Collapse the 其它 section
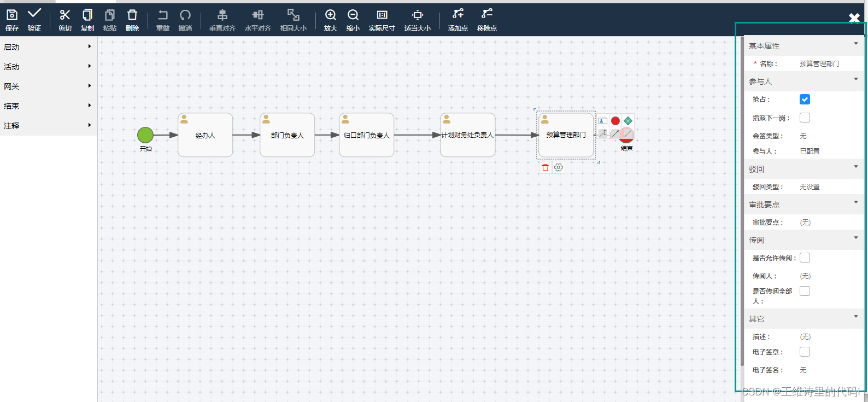Viewport: 868px width, 402px height. [855, 317]
